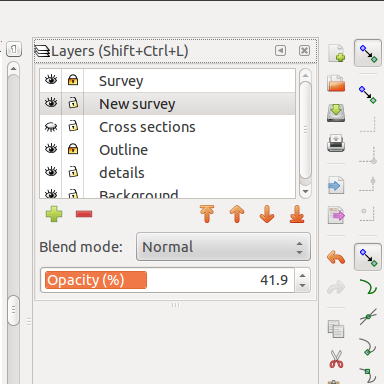
Task: Iconify the Layers dock panel
Action: pos(280,51)
